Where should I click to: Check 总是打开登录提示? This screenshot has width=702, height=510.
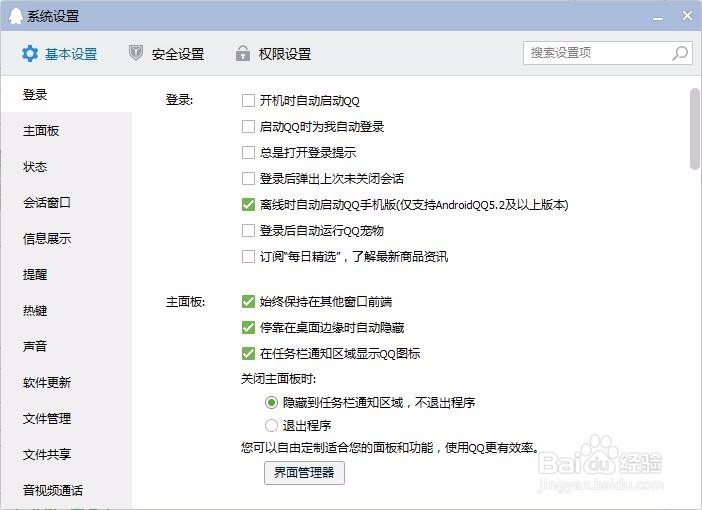point(248,152)
